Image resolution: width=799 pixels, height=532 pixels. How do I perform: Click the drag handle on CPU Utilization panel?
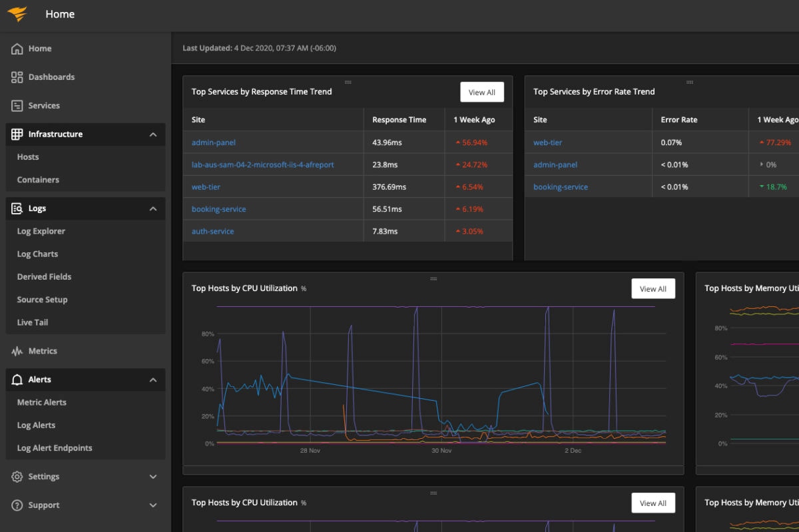tap(433, 280)
